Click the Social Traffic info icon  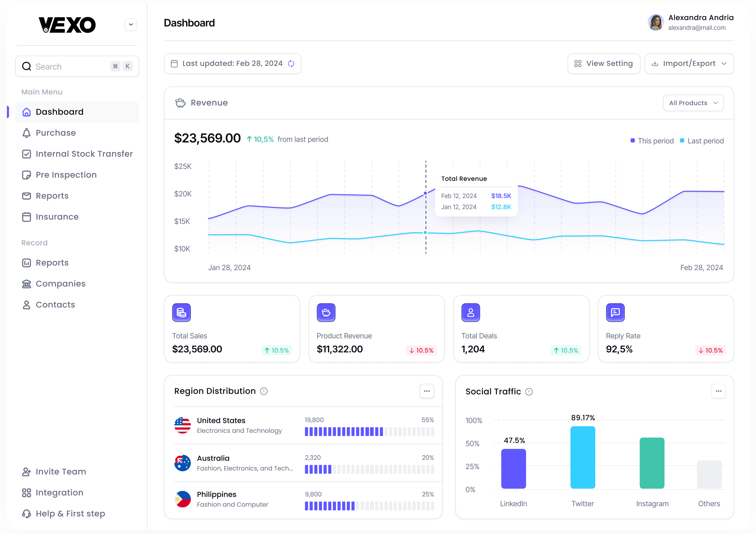[x=529, y=392]
